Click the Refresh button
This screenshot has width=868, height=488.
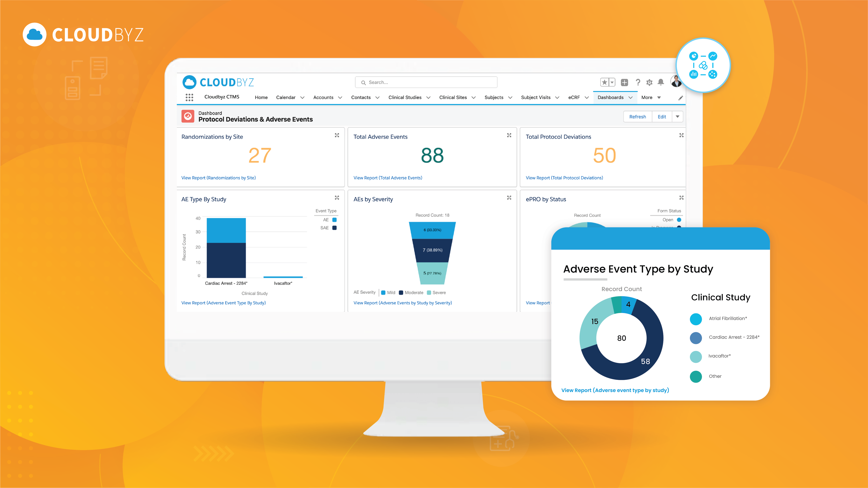coord(637,117)
